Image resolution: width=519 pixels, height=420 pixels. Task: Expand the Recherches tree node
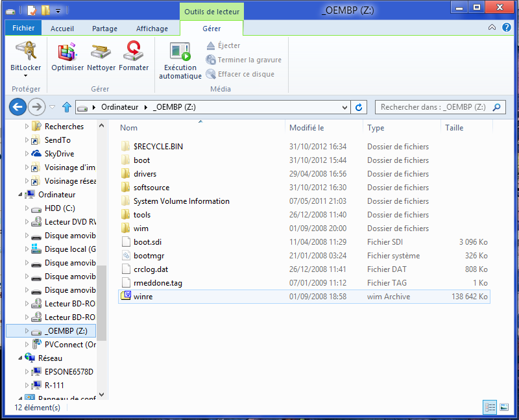coord(27,126)
